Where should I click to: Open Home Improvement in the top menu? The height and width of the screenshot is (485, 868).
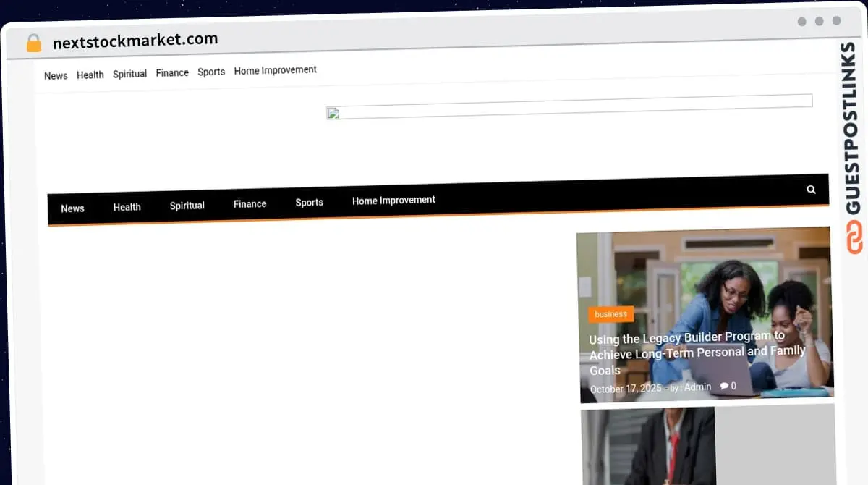tap(276, 70)
